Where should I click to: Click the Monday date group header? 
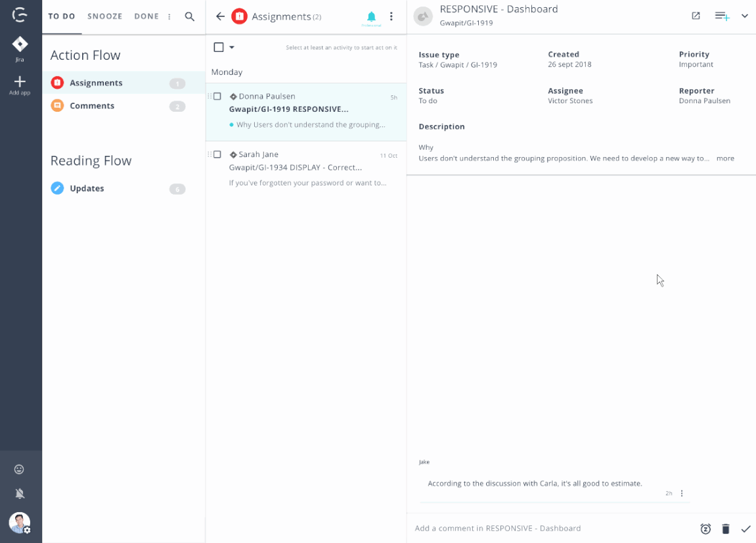point(227,72)
